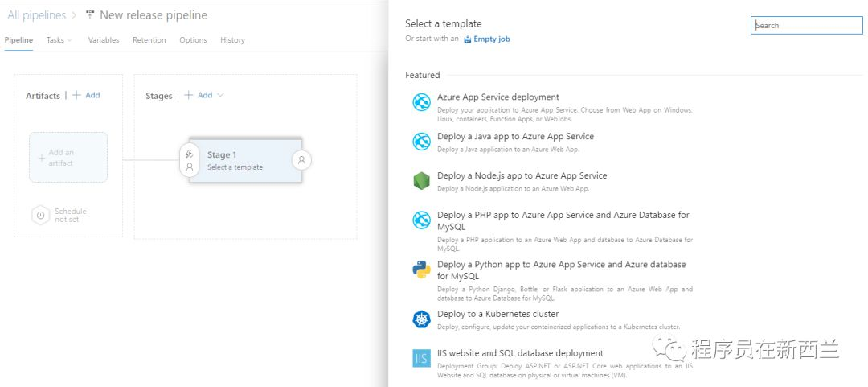The width and height of the screenshot is (868, 387).
Task: Open the Tasks tab
Action: click(55, 40)
